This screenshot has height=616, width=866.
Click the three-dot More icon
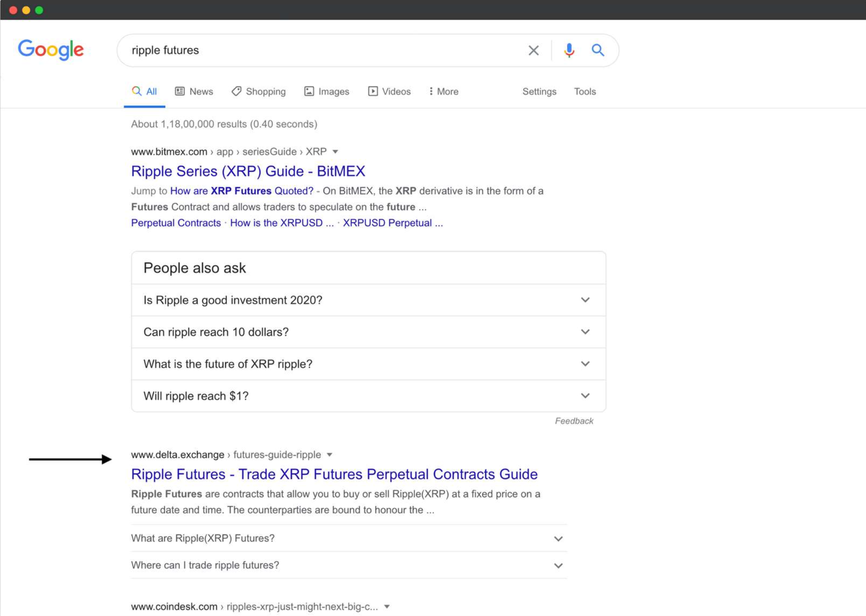tap(431, 91)
